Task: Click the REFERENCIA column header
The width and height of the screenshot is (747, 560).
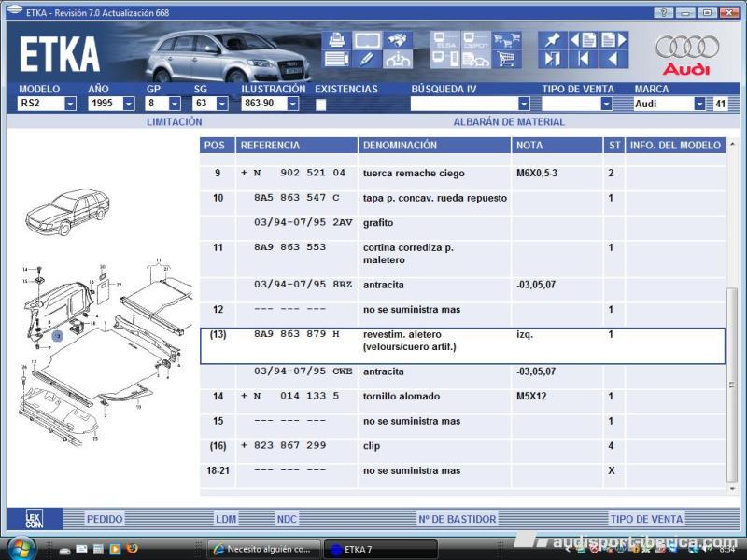Action: click(296, 146)
